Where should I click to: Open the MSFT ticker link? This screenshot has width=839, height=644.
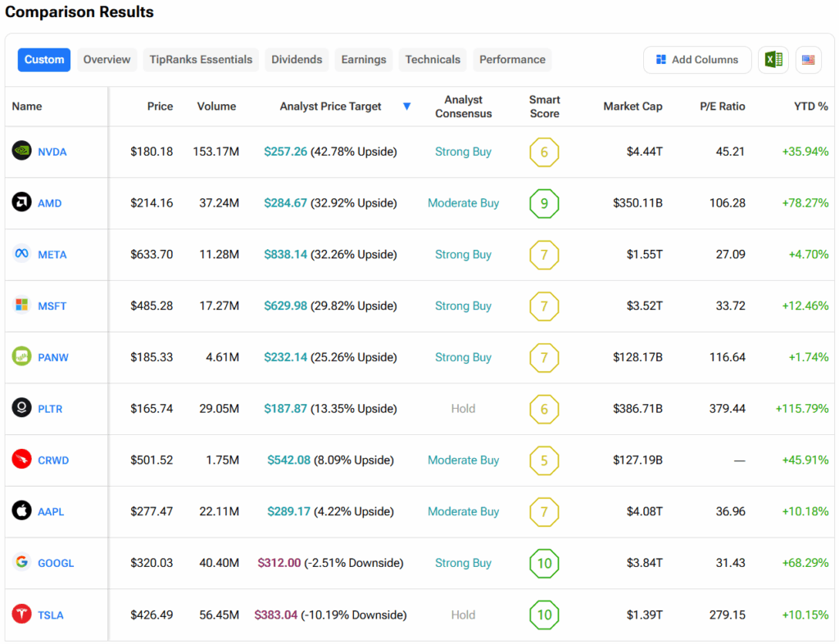click(x=52, y=306)
